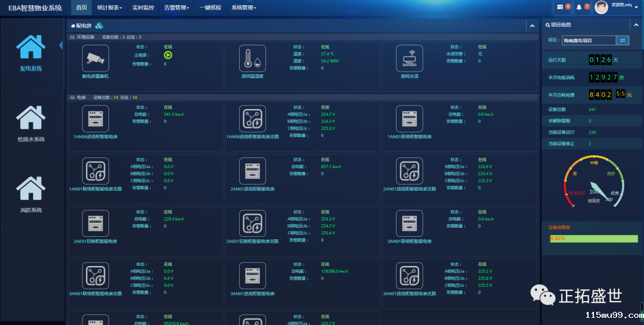
Task: Click the 房间水浸 water sensor icon
Action: [410, 58]
